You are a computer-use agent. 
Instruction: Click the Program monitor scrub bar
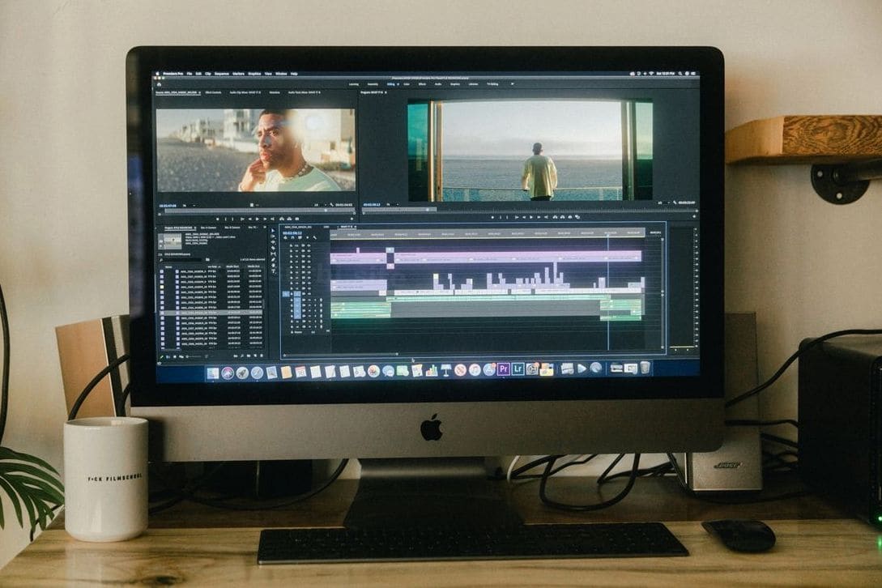click(x=529, y=210)
